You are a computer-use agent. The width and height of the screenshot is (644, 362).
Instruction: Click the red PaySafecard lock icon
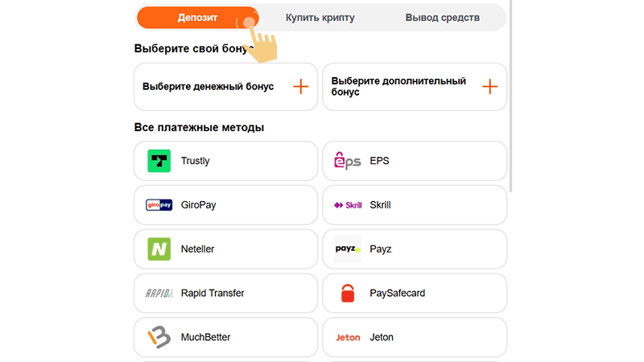348,293
